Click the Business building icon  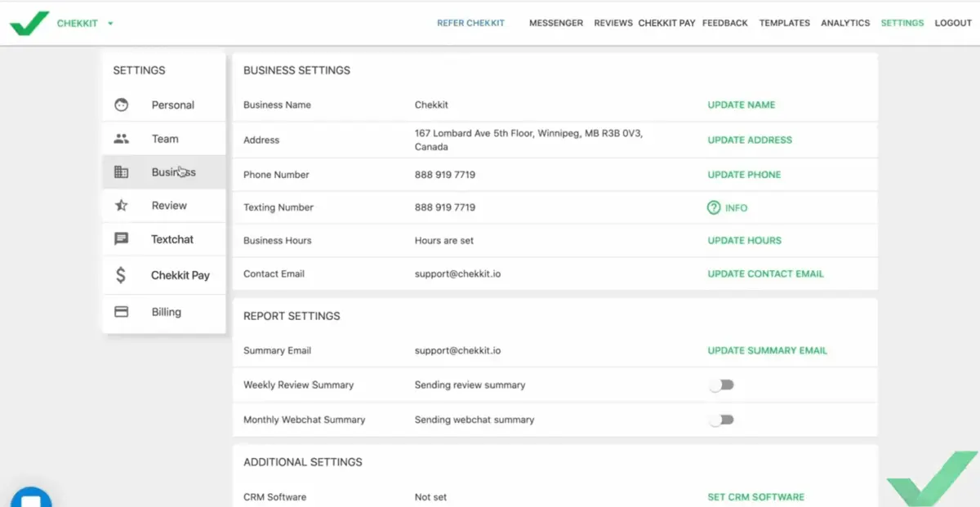[x=121, y=172]
